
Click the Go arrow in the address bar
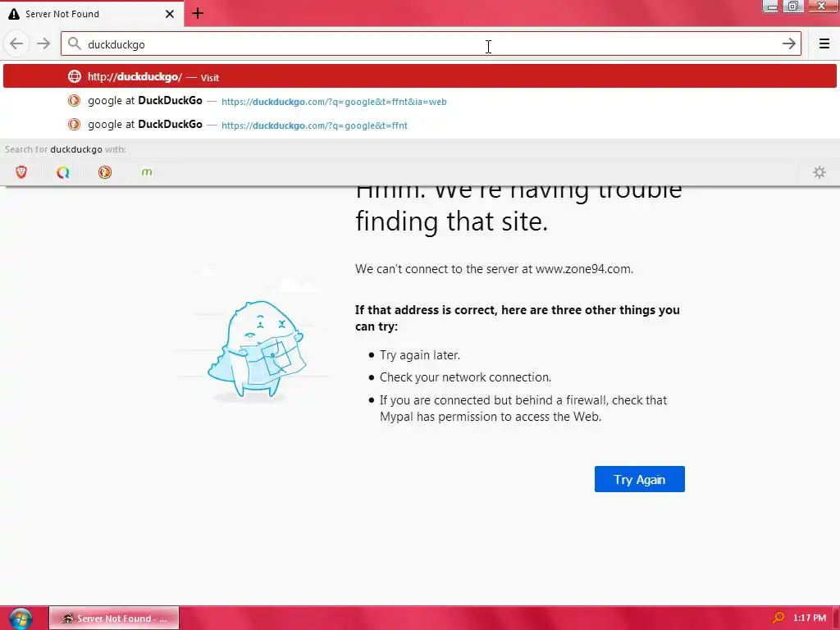pos(788,44)
